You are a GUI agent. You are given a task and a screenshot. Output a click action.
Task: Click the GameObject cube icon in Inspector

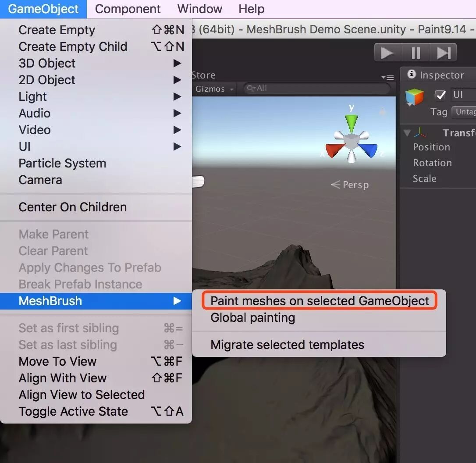coord(414,97)
